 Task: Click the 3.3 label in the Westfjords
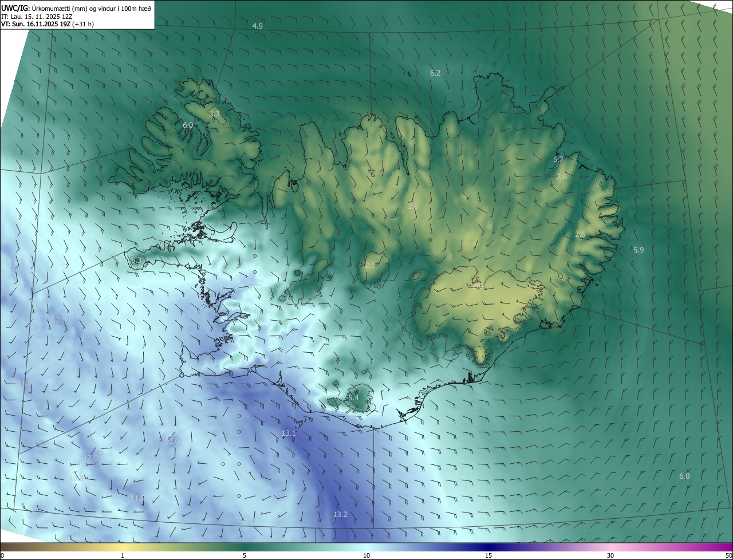[x=214, y=114]
